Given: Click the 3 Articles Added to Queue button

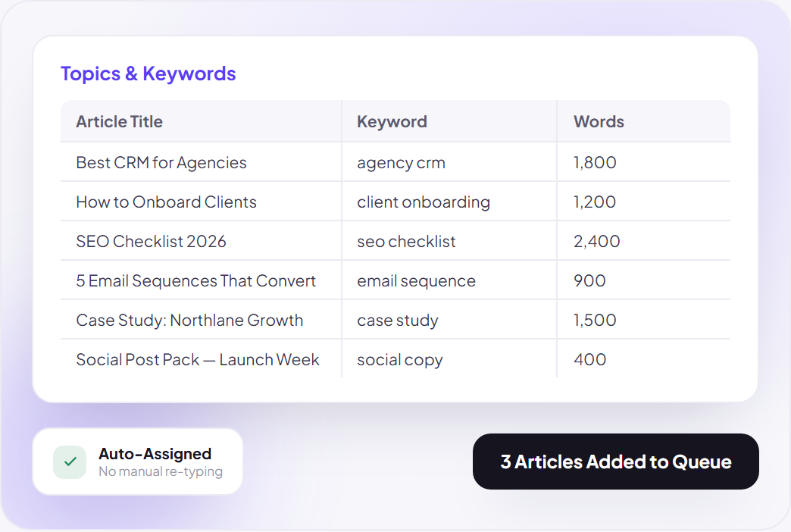Looking at the screenshot, I should [615, 462].
